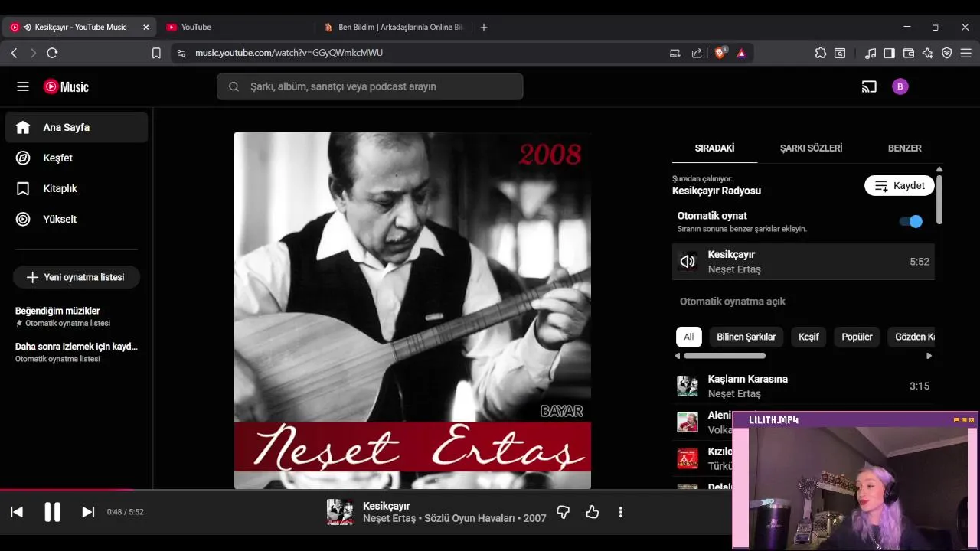Switch to the ŞARKI SÖZLERİ tab
980x551 pixels.
[x=811, y=148]
